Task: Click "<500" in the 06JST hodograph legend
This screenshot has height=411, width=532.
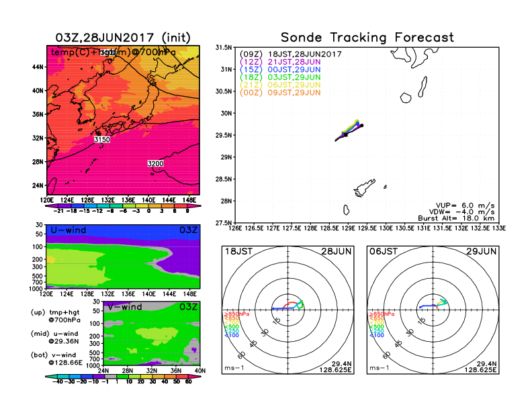Action: (x=376, y=327)
